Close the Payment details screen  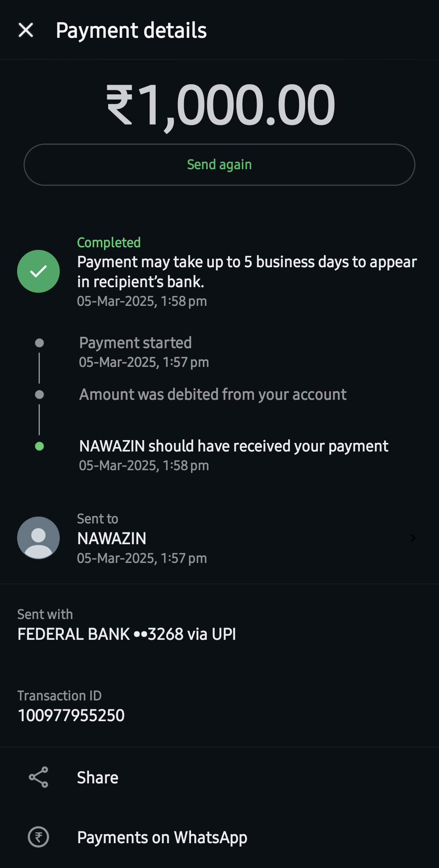click(26, 30)
